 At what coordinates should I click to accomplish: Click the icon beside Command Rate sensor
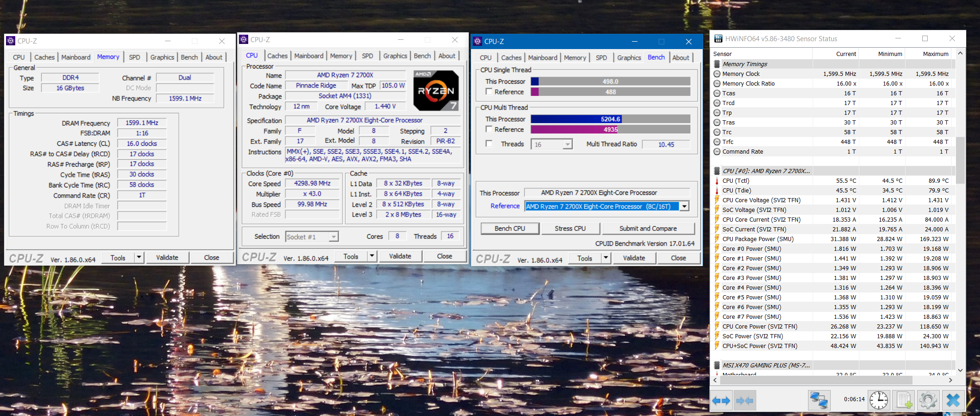(717, 151)
